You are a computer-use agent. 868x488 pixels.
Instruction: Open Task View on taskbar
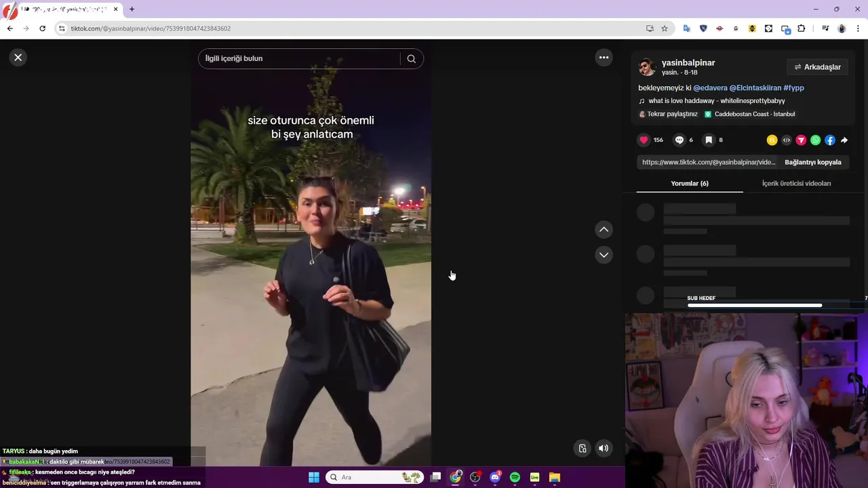pos(436,477)
